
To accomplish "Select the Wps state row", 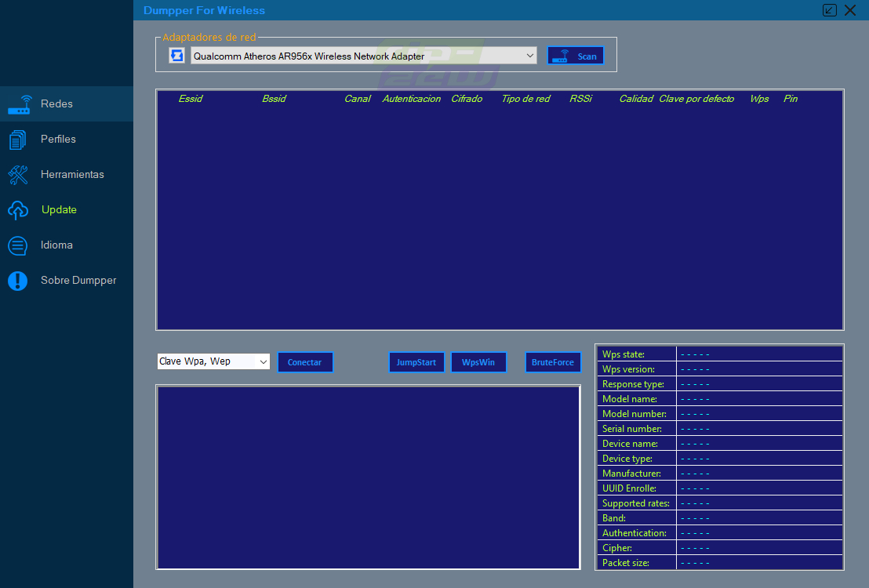I will pyautogui.click(x=719, y=354).
